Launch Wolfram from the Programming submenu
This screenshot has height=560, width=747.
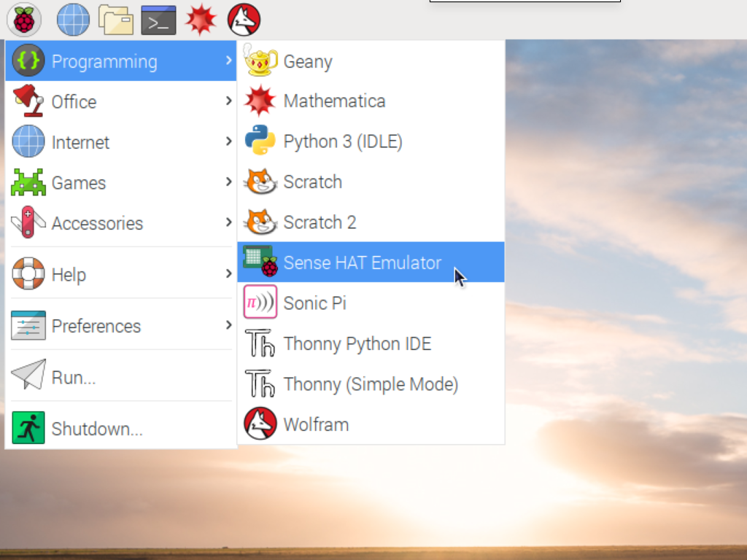click(371, 424)
